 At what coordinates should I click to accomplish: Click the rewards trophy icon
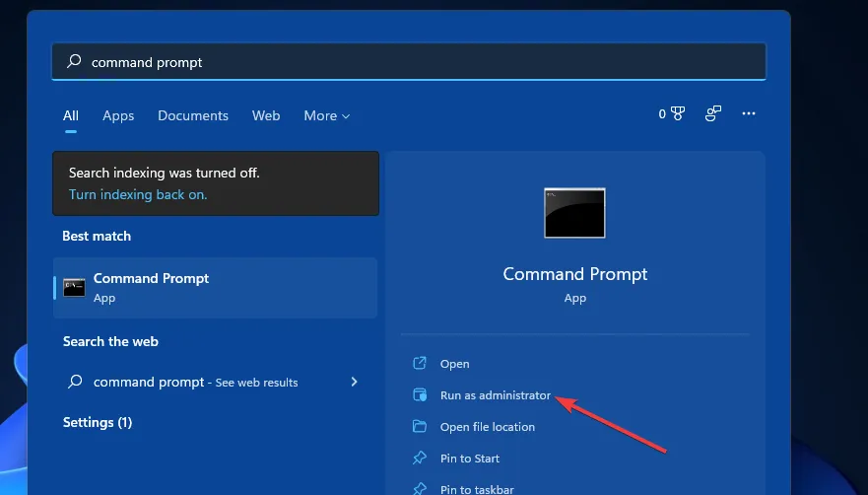[677, 114]
